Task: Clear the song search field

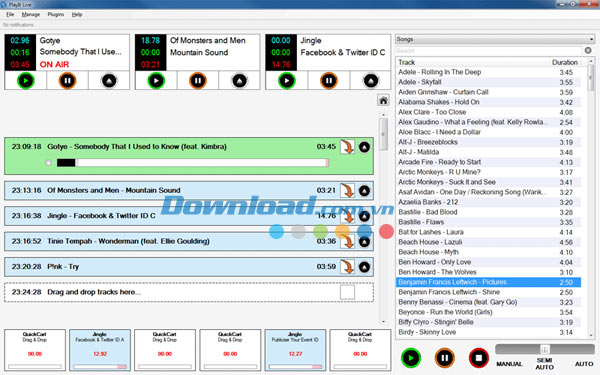Action: [x=588, y=51]
